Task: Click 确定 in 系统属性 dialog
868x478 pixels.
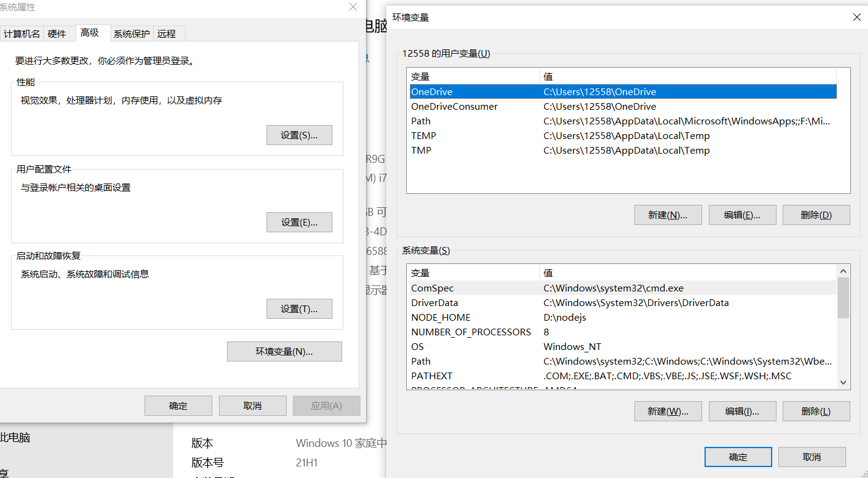Action: [x=178, y=406]
